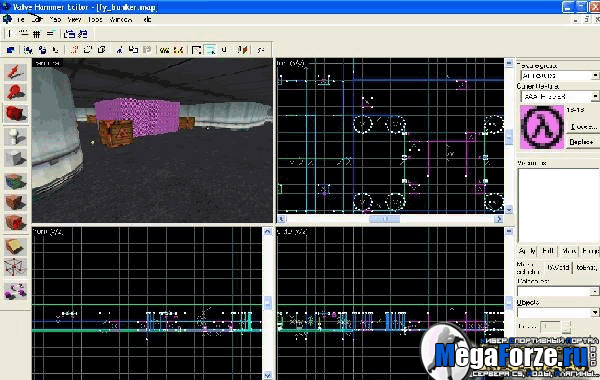Activate the Magnify tool in left toolbar
This screenshot has height=380, width=600.
tap(15, 93)
